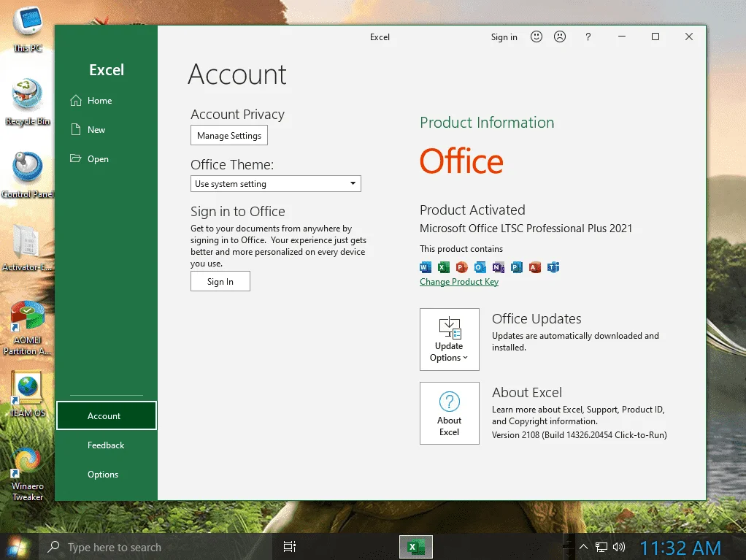Click the Access product icon
The height and width of the screenshot is (560, 746).
click(535, 267)
